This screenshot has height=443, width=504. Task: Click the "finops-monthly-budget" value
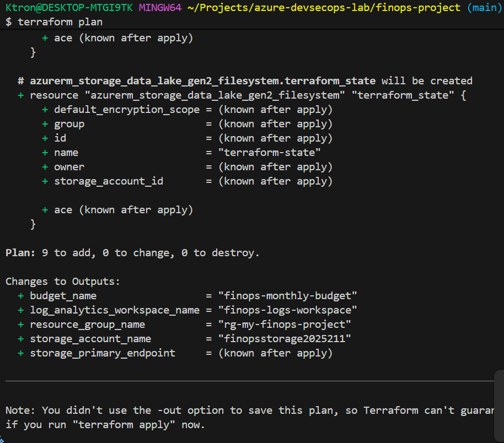(288, 296)
